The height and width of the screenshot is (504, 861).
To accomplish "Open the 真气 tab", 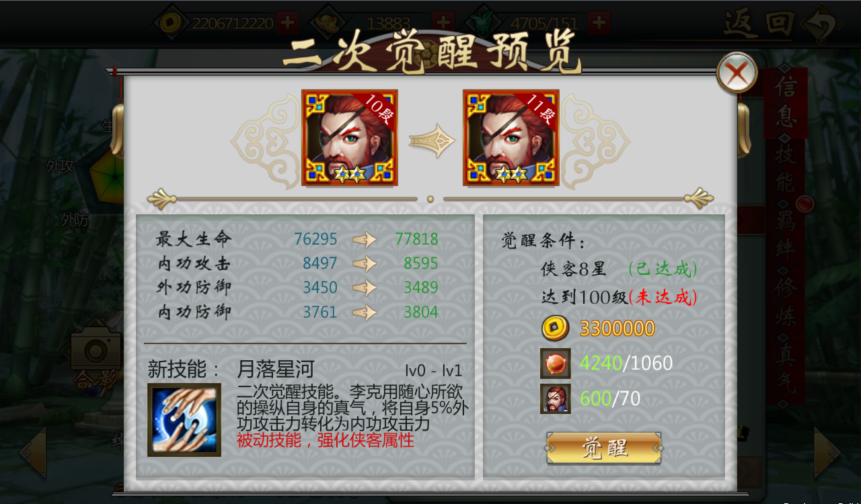I will [786, 367].
